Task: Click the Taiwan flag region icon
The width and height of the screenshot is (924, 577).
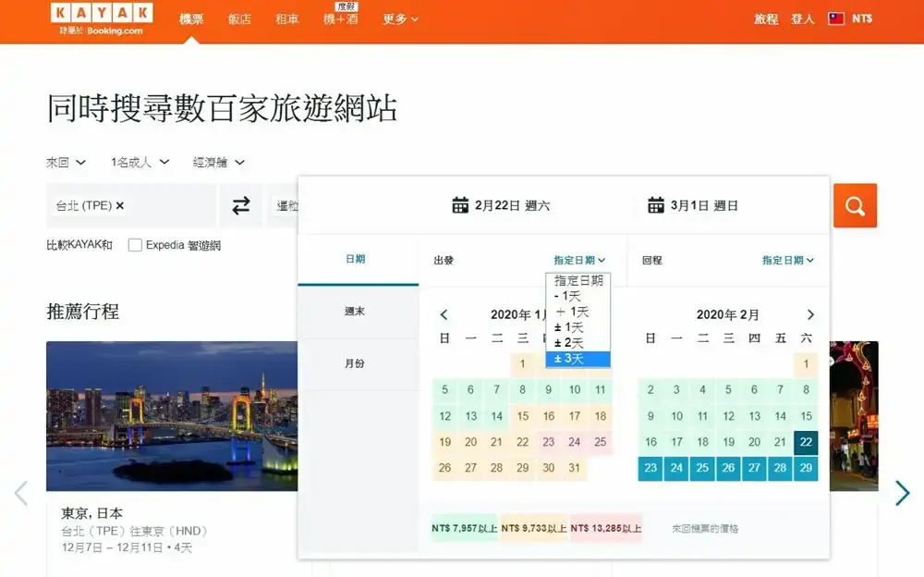Action: tap(835, 17)
